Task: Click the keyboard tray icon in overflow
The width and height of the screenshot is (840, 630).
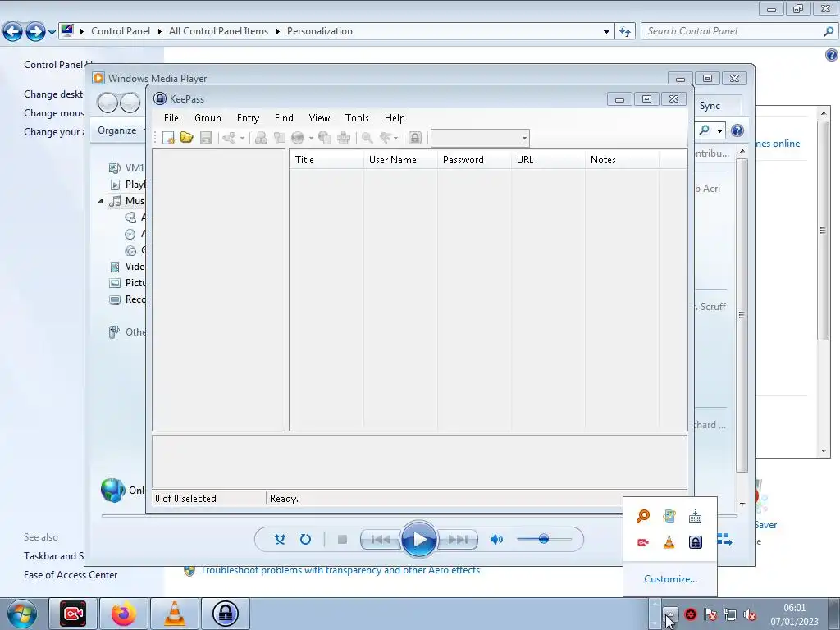Action: point(696,516)
